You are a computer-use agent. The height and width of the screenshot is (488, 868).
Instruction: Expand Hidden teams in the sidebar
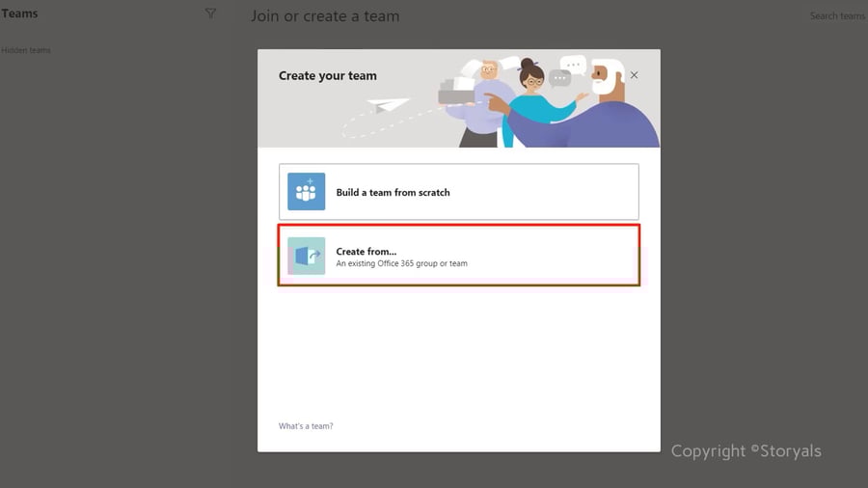pos(25,50)
